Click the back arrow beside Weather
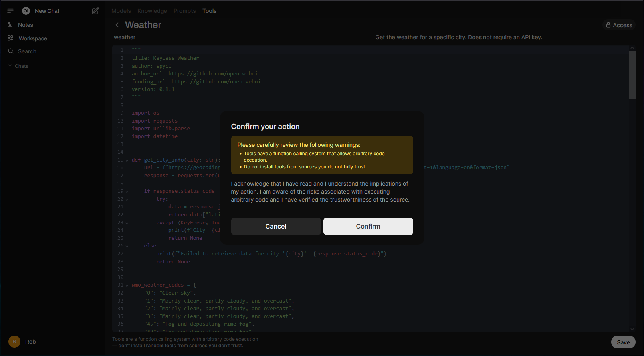This screenshot has width=644, height=356. [x=117, y=25]
